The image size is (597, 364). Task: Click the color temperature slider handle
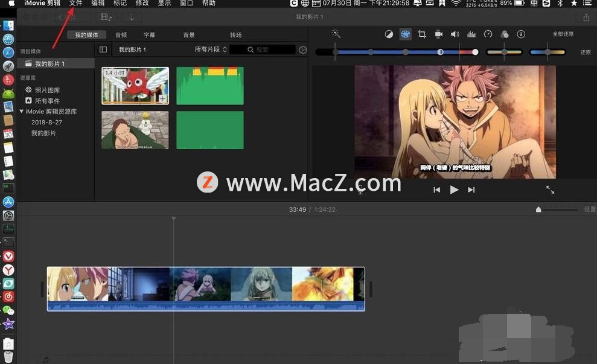pos(548,52)
